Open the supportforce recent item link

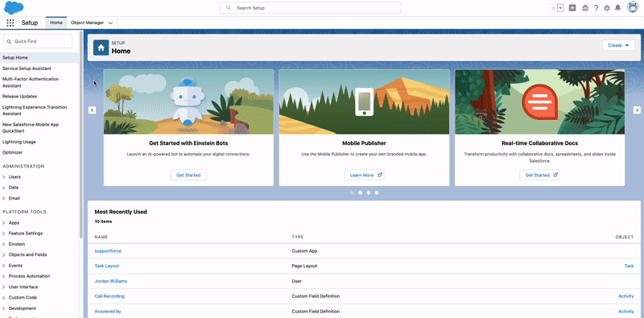click(x=108, y=250)
